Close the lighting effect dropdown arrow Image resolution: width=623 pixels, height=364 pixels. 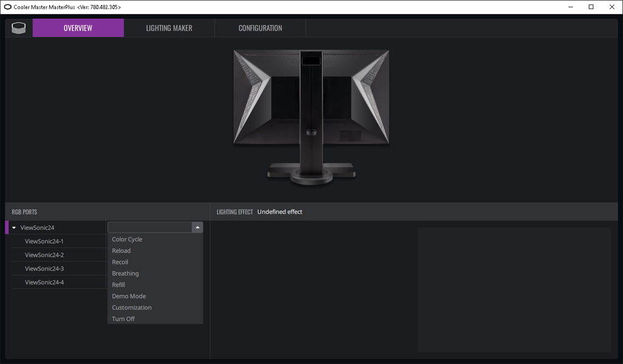point(197,227)
